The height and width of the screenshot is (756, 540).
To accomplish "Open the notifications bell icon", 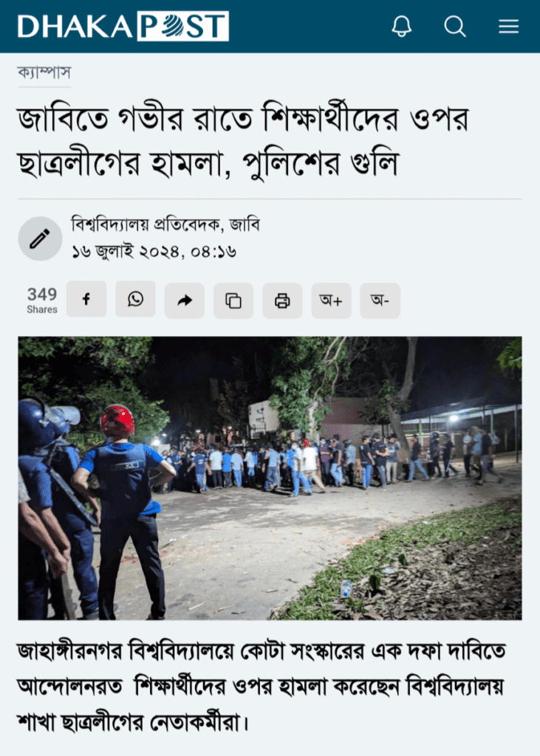I will click(x=402, y=26).
